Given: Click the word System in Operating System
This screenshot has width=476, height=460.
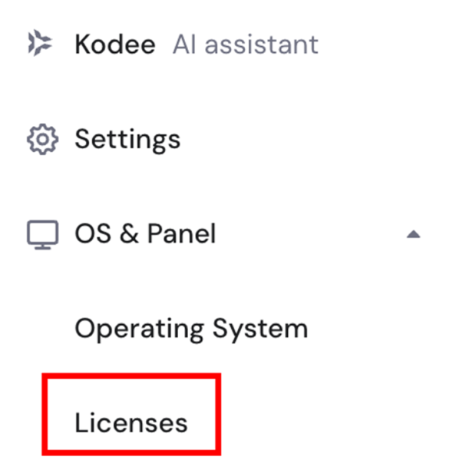Looking at the screenshot, I should click(260, 329).
